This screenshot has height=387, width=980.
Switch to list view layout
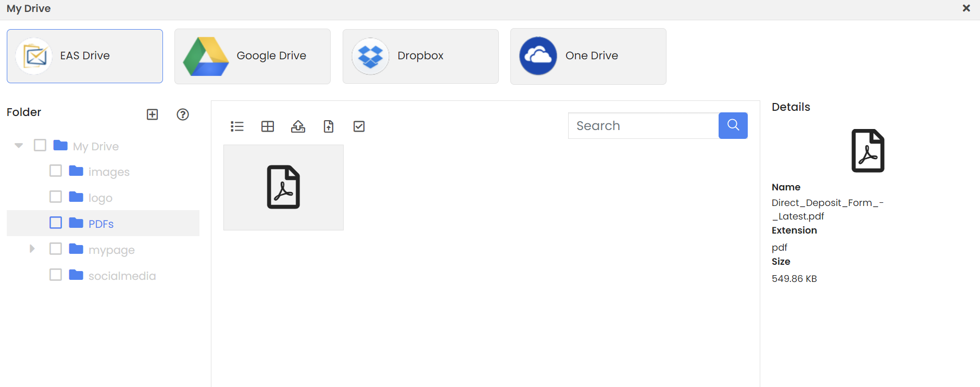point(237,126)
